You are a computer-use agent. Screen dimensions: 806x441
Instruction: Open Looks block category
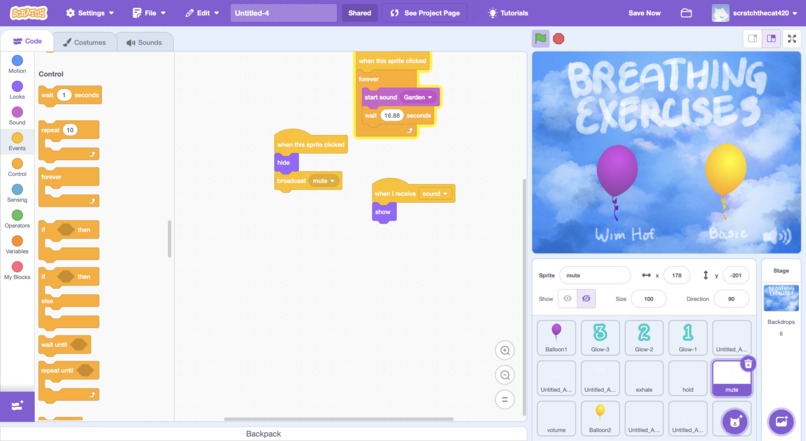(17, 90)
